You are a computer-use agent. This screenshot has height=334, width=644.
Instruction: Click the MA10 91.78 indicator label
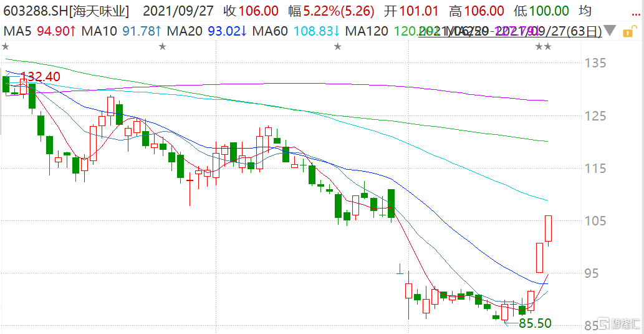[x=120, y=31]
